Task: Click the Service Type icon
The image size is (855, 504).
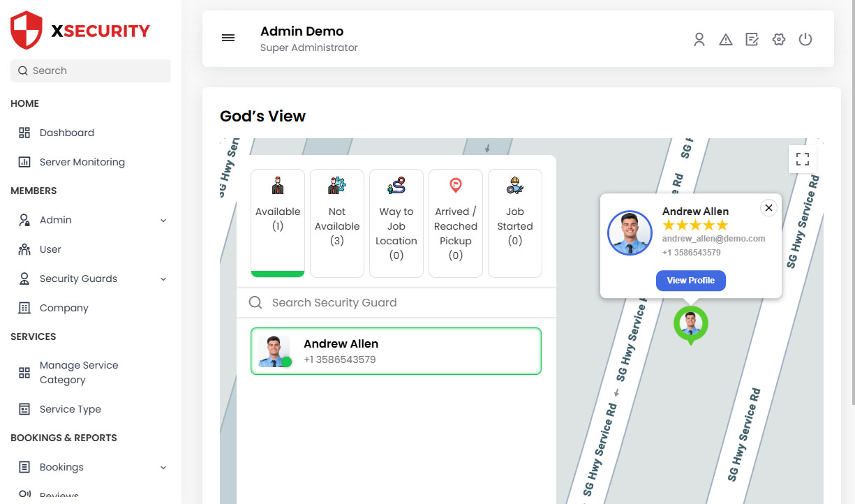Action: (x=24, y=409)
